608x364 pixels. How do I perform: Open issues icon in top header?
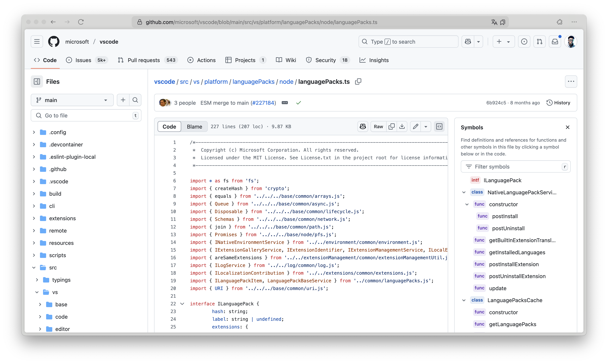[x=524, y=42]
